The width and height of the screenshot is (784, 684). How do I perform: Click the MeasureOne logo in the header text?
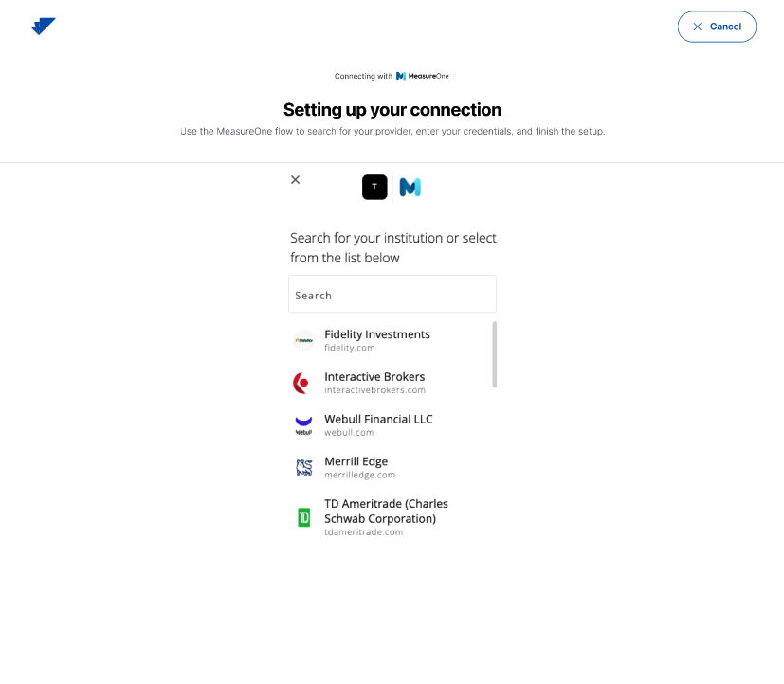tap(423, 76)
